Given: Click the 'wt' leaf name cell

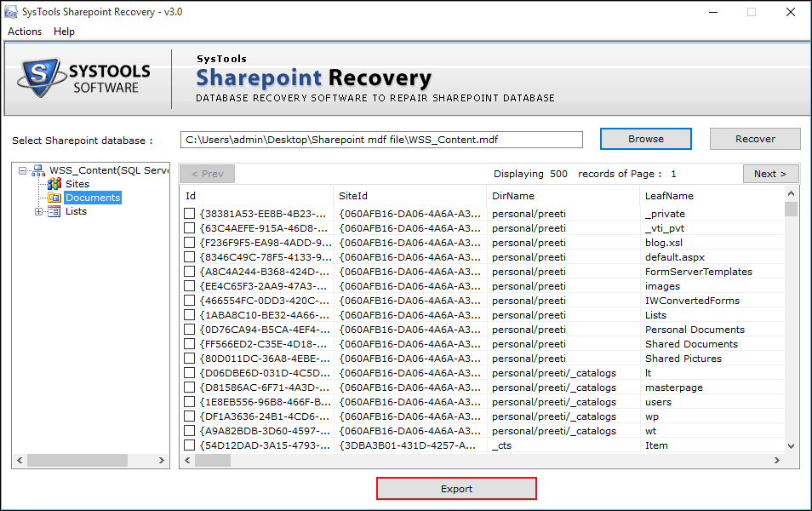Looking at the screenshot, I should click(x=650, y=431).
